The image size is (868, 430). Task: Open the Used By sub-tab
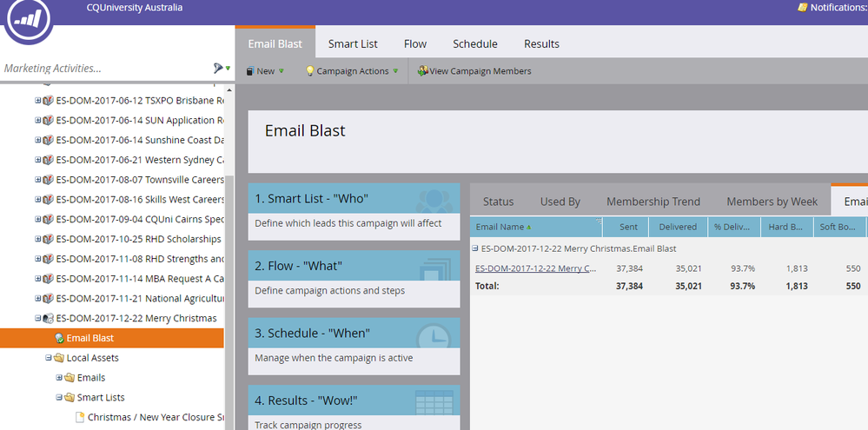pyautogui.click(x=560, y=202)
